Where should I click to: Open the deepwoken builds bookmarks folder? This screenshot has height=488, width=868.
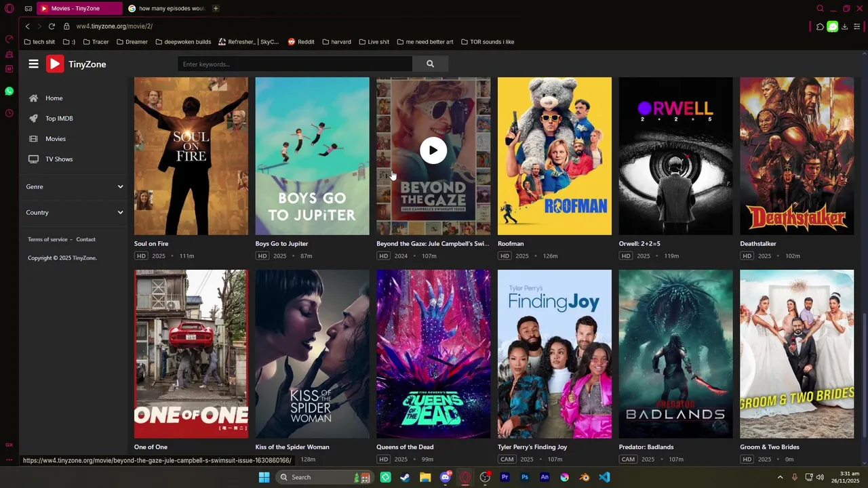[x=183, y=42]
